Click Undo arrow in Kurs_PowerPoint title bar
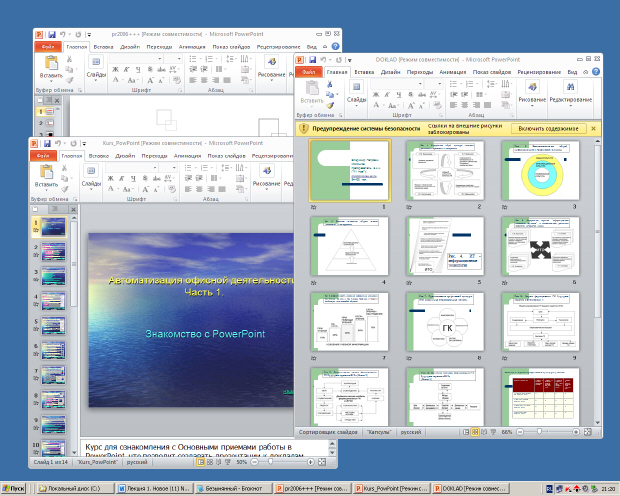The width and height of the screenshot is (620, 496). (60, 145)
